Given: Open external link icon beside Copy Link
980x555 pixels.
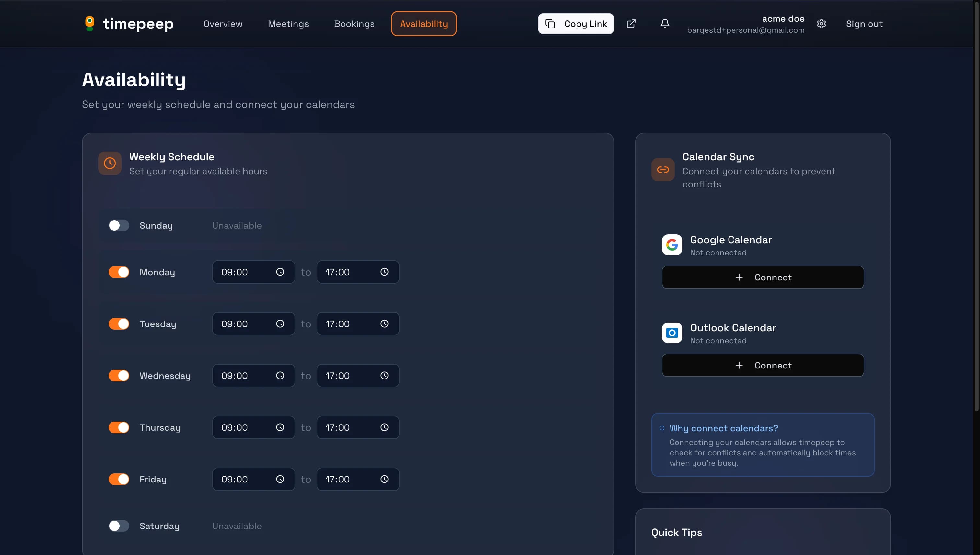Looking at the screenshot, I should tap(631, 24).
